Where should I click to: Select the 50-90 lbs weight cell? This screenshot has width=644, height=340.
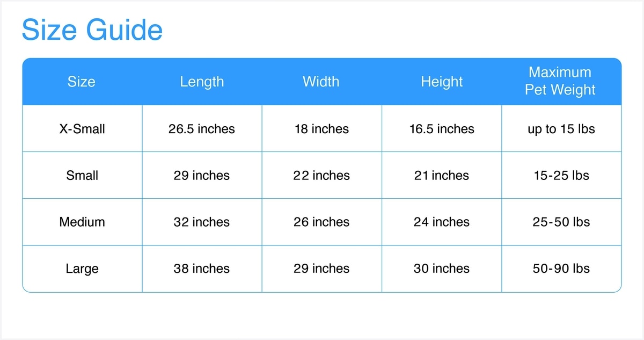pos(561,269)
